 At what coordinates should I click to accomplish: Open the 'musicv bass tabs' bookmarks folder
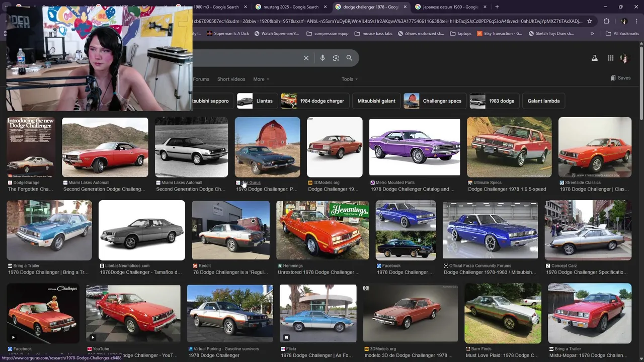(x=373, y=34)
